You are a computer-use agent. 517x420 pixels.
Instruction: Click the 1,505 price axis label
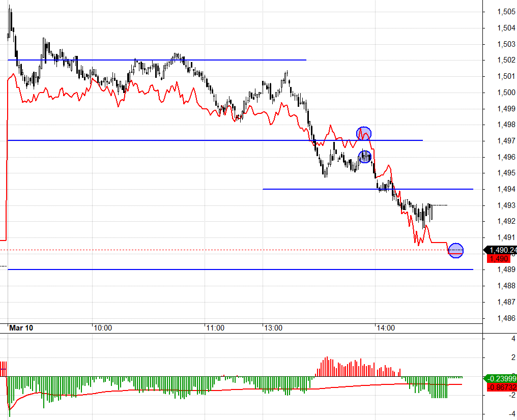(x=506, y=12)
